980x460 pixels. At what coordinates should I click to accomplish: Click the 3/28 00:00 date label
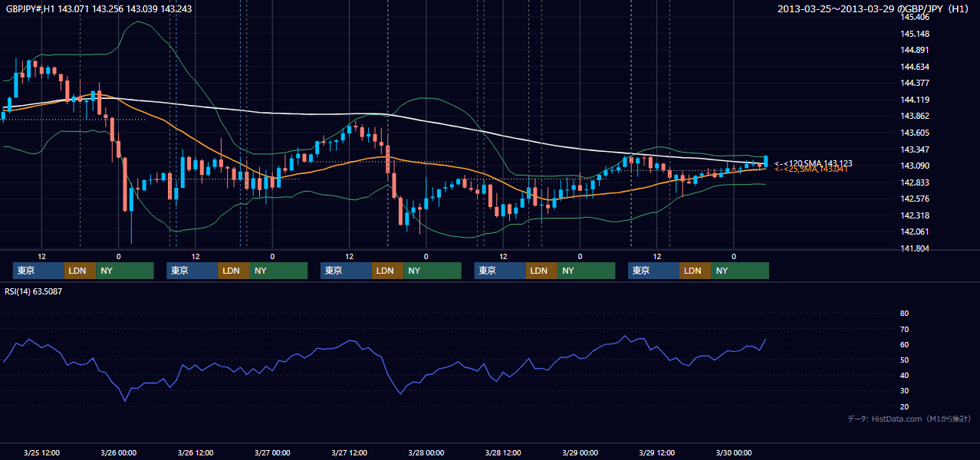coord(426,452)
